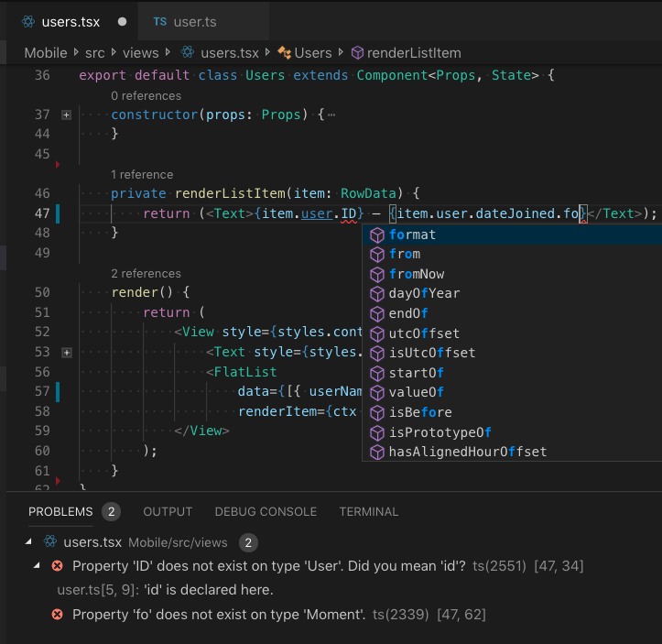
Task: Switch to the PROBLEMS panel tab
Action: tap(60, 511)
